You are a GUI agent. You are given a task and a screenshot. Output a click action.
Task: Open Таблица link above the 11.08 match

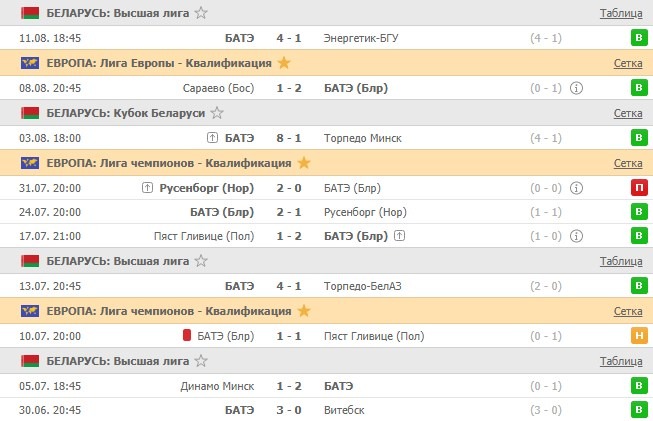(621, 13)
